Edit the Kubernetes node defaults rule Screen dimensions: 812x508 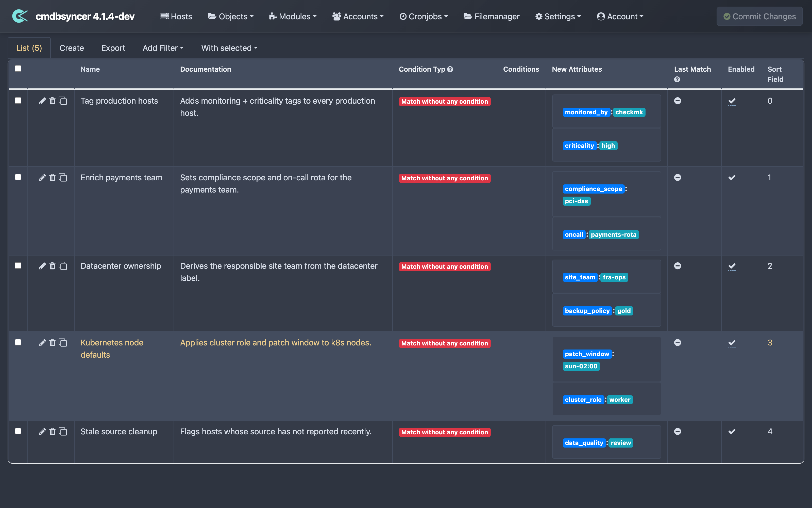click(42, 342)
